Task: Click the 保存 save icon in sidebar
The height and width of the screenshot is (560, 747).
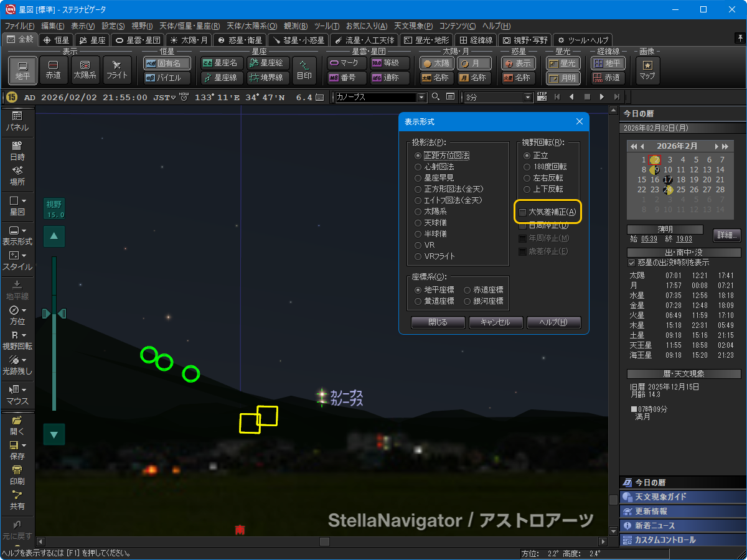Action: tap(17, 450)
